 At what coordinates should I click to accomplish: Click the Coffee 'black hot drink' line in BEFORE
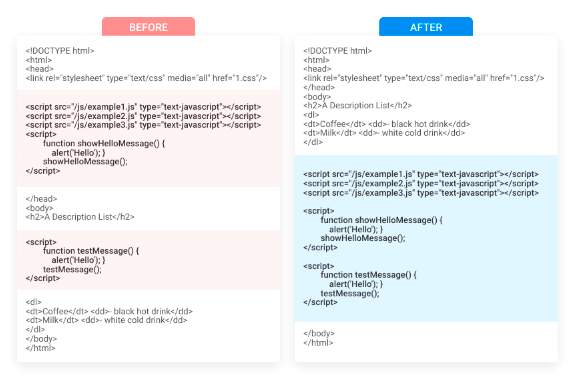point(109,311)
